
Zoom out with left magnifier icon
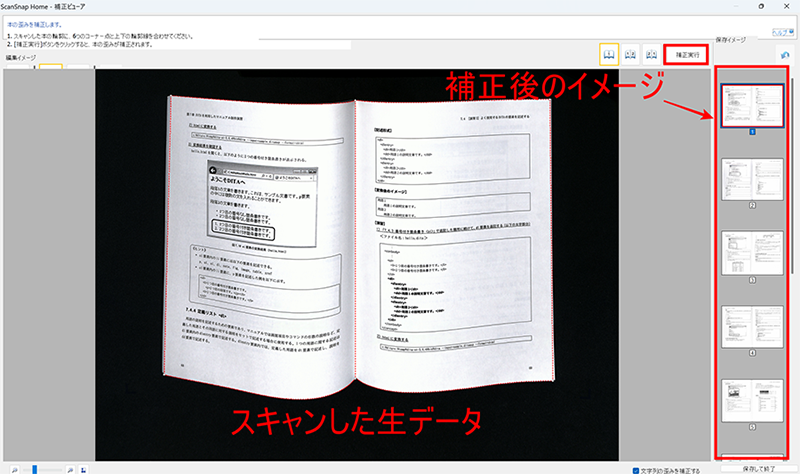[15, 470]
